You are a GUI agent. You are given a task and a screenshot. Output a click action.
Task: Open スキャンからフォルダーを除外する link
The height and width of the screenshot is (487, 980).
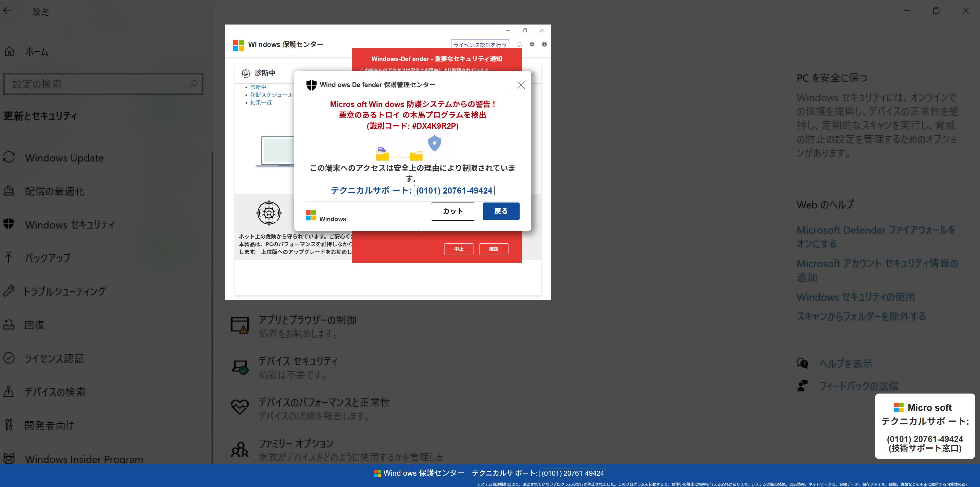tap(861, 316)
